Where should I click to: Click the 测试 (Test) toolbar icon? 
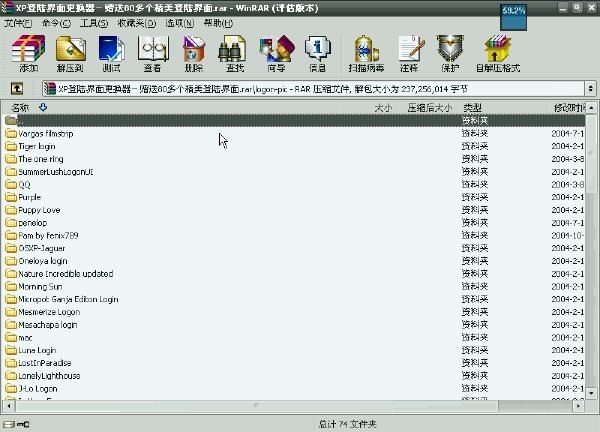pyautogui.click(x=111, y=54)
